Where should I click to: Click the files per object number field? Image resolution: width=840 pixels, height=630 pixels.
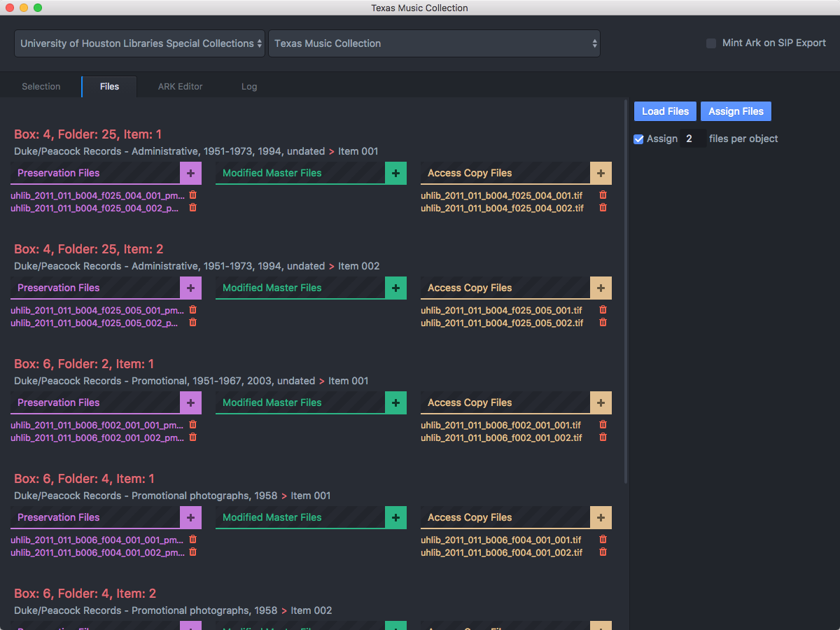pos(692,139)
